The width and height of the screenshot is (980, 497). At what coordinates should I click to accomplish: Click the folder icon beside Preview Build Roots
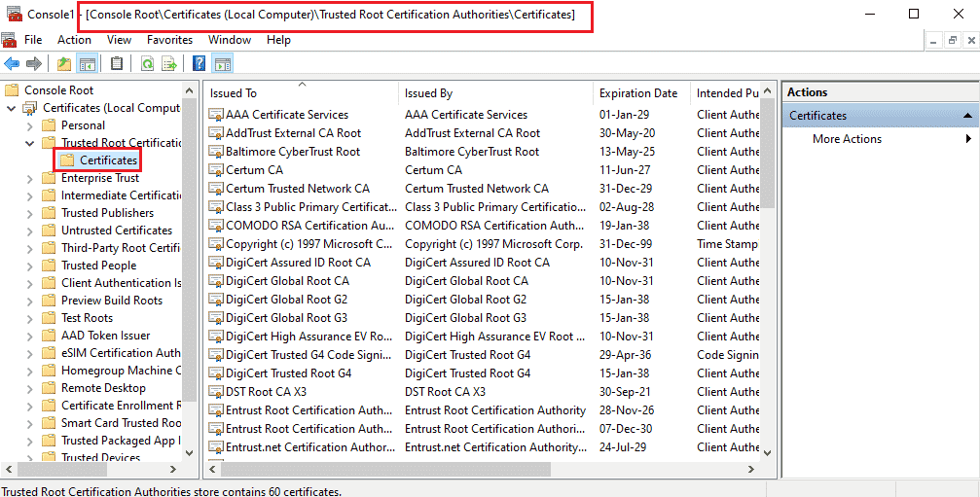[x=49, y=301]
